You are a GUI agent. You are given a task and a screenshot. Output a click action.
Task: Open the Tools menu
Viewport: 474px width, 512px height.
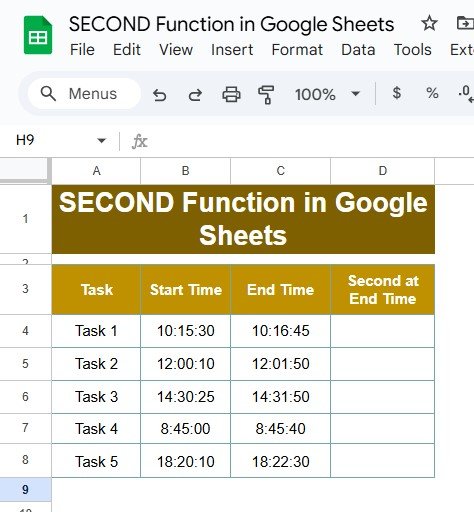click(413, 50)
